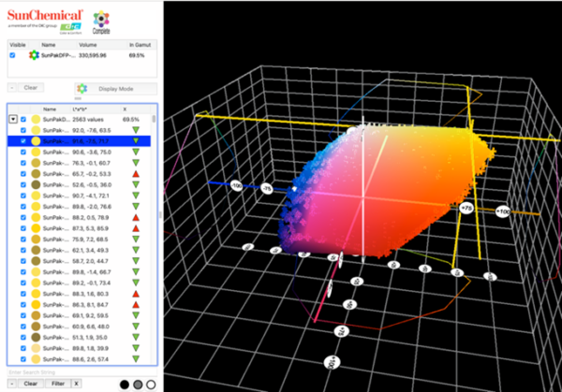This screenshot has height=392, width=562.
Task: Click the gray circle background button
Action: point(138,384)
